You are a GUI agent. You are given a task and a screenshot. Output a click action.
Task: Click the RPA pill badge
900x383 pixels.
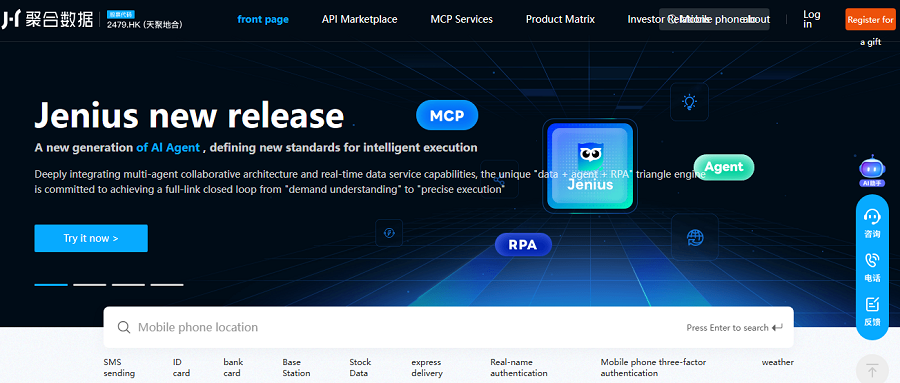pos(523,245)
